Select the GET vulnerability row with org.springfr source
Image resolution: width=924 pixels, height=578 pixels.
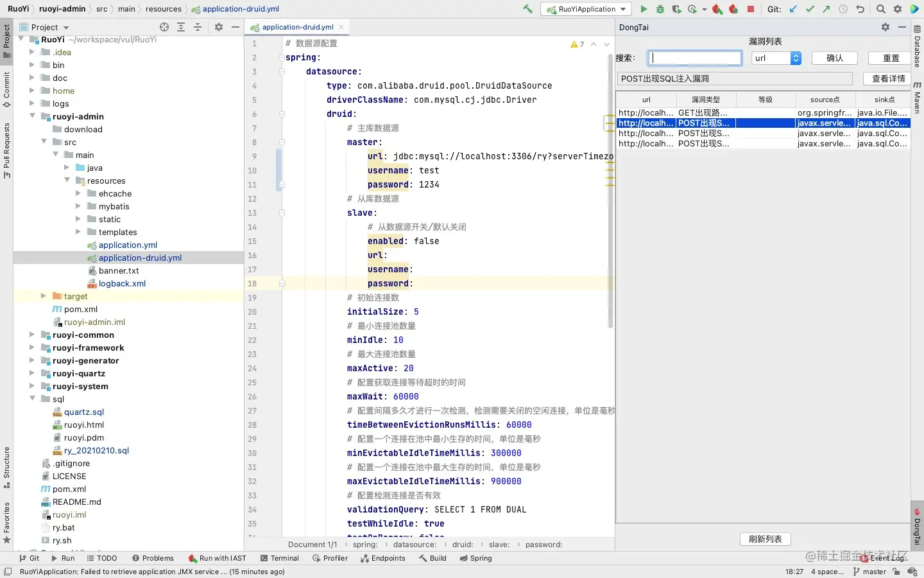(763, 112)
